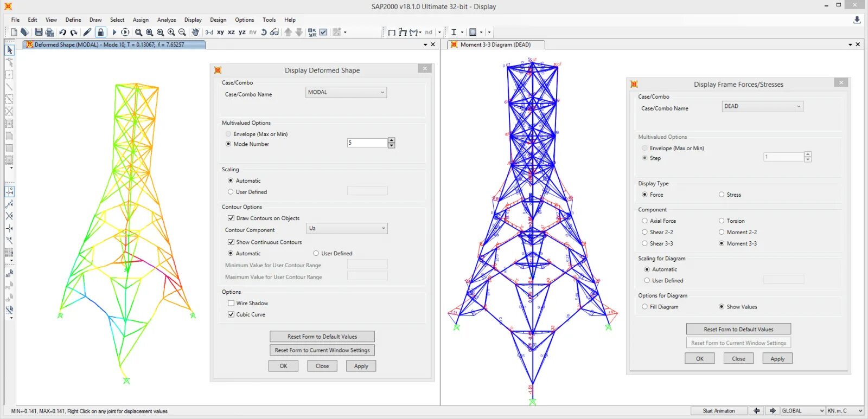Expand the Deformed Shape window tab dropdown arrow
The height and width of the screenshot is (419, 868).
coord(425,45)
